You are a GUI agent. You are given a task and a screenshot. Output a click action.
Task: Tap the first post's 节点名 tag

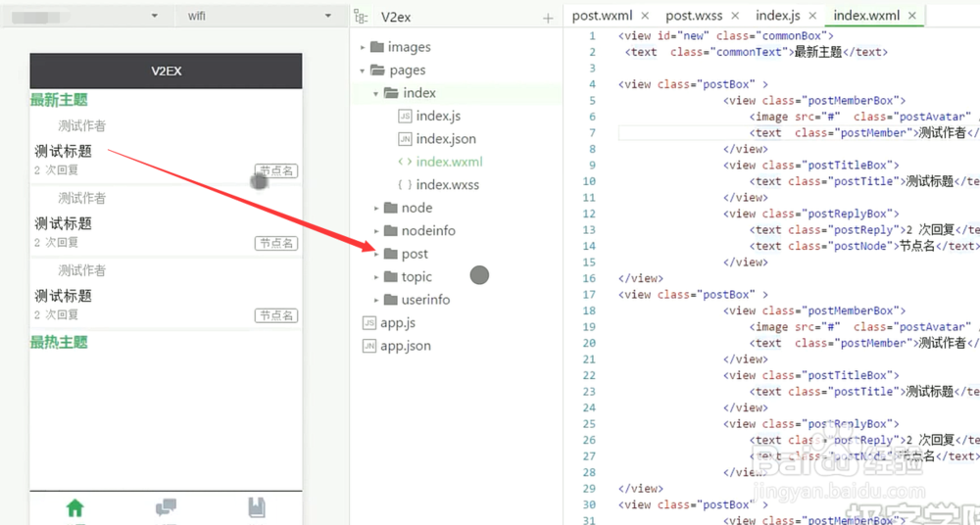276,170
